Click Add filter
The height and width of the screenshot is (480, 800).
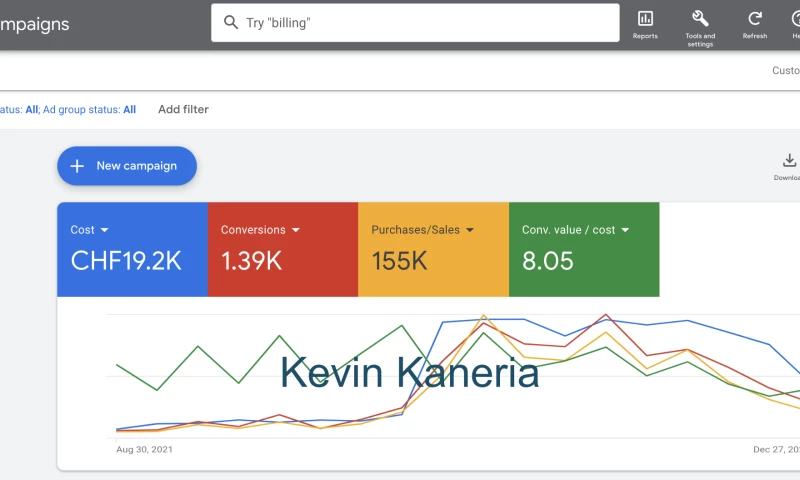click(183, 109)
